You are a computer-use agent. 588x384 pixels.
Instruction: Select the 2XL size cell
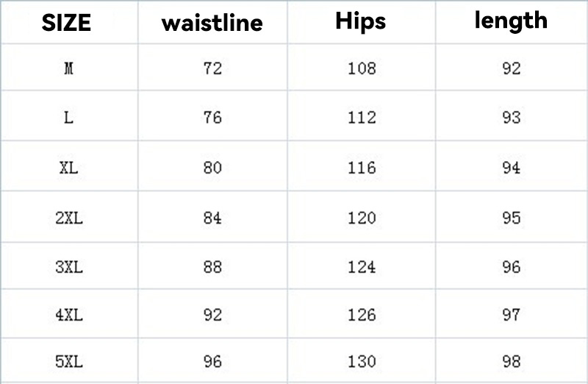[68, 218]
